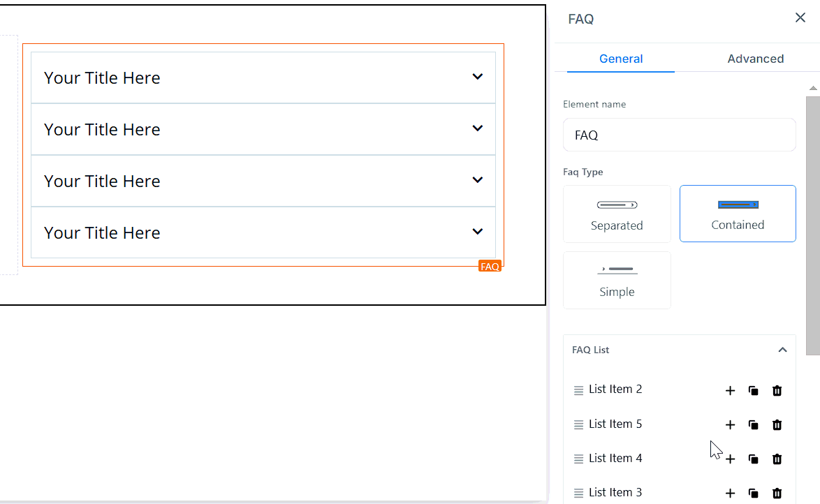Screen dimensions: 820x504
Task: Switch to the General tab
Action: [x=621, y=59]
